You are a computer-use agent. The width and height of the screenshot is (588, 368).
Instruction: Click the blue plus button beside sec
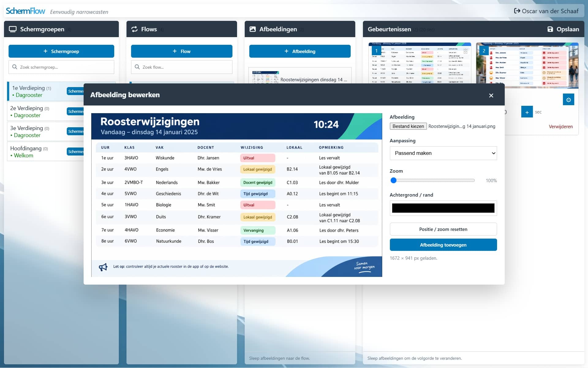527,112
